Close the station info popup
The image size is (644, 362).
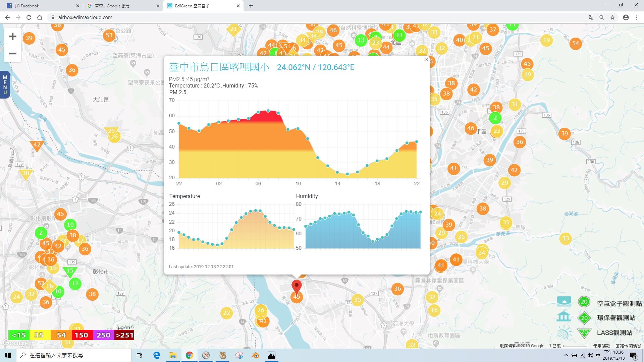click(x=426, y=60)
